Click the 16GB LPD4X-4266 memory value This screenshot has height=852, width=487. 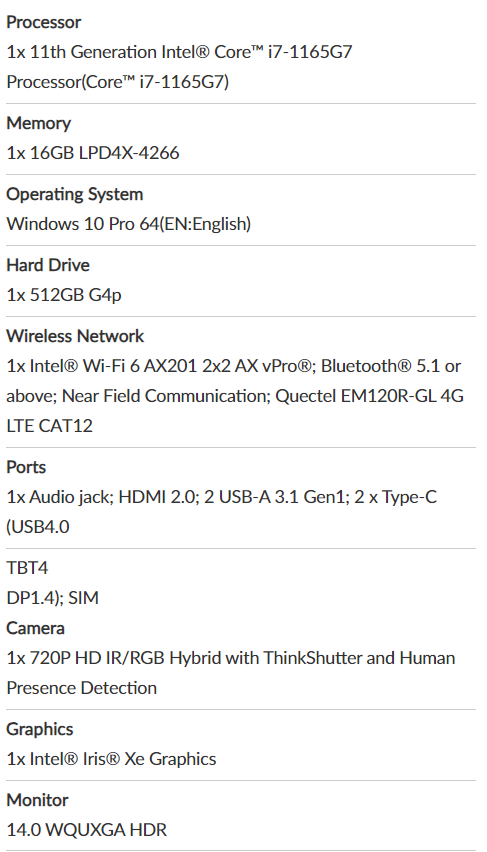93,153
